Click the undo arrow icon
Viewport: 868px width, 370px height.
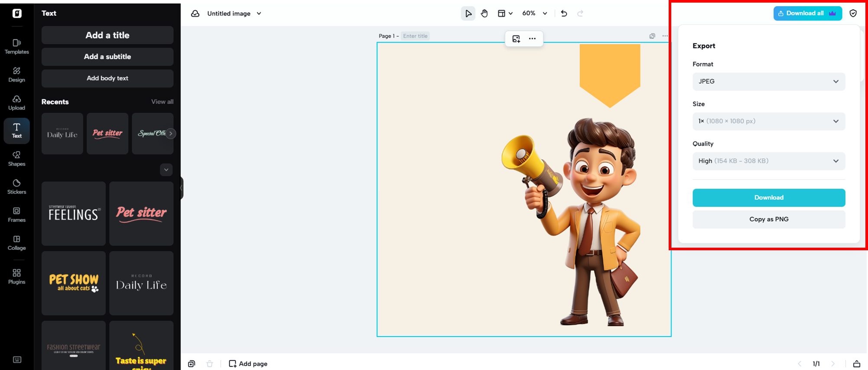(564, 13)
